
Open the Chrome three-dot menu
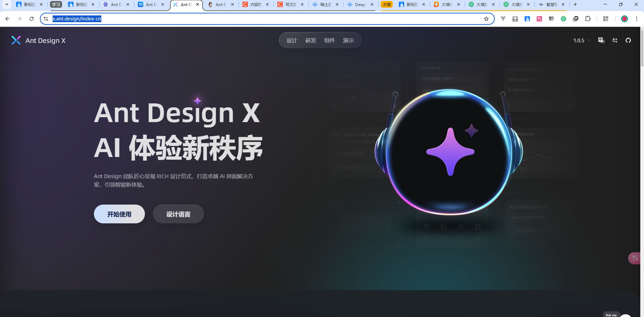click(637, 19)
